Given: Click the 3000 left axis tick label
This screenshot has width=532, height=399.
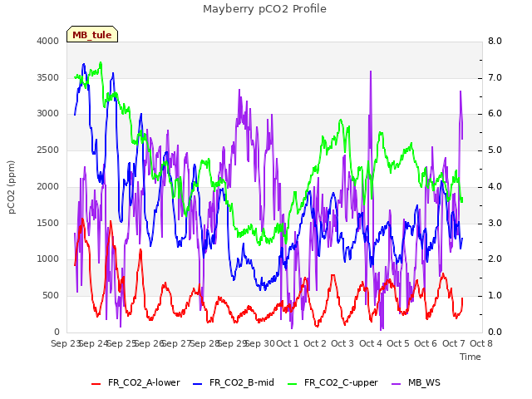Looking at the screenshot, I should point(48,114).
